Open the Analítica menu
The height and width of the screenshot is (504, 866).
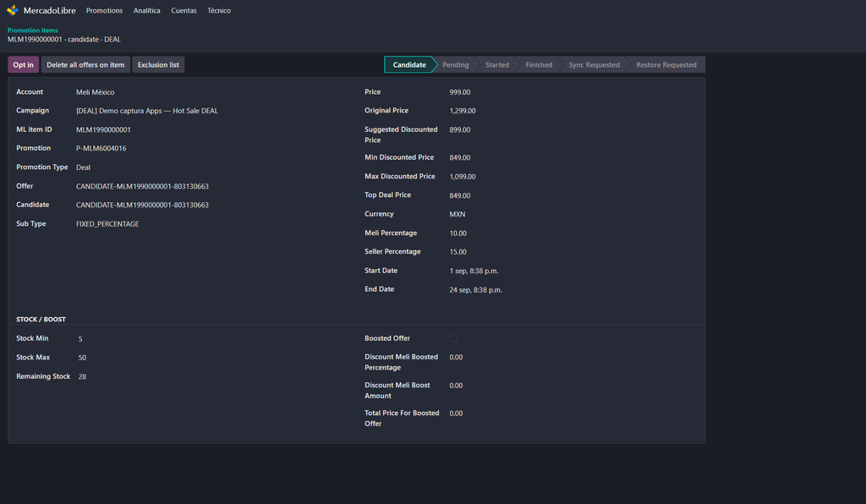(146, 10)
